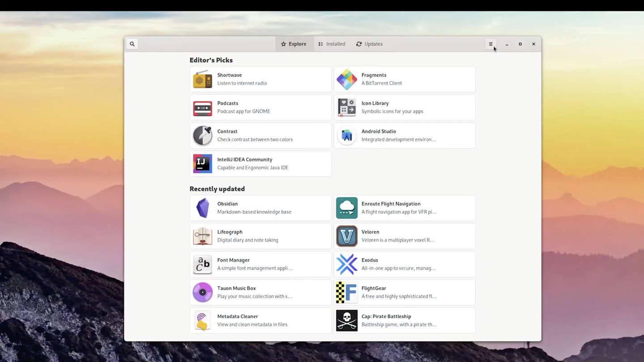Open the Obsidian app title
This screenshot has width=644, height=362.
click(x=228, y=204)
